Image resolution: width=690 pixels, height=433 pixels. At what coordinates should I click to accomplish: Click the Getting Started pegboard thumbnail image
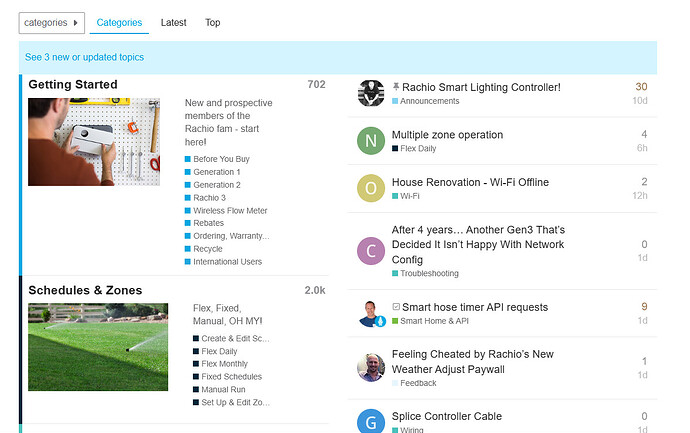coord(94,142)
